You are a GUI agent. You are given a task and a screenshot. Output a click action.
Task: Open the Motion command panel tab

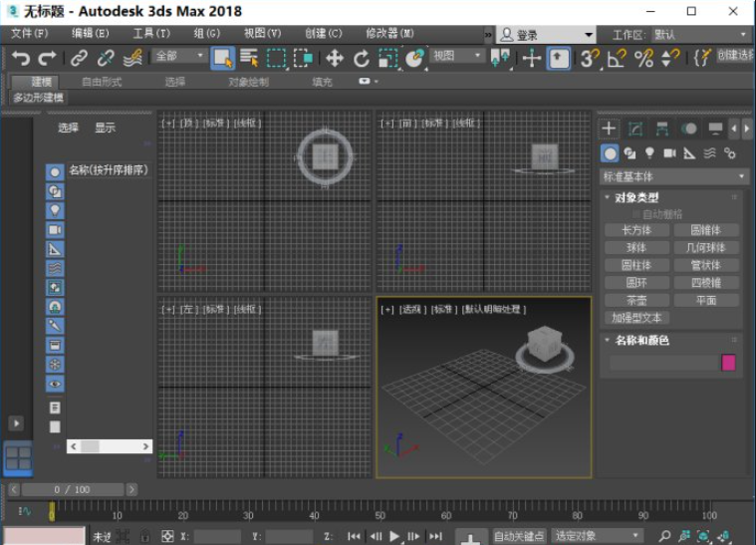point(689,129)
